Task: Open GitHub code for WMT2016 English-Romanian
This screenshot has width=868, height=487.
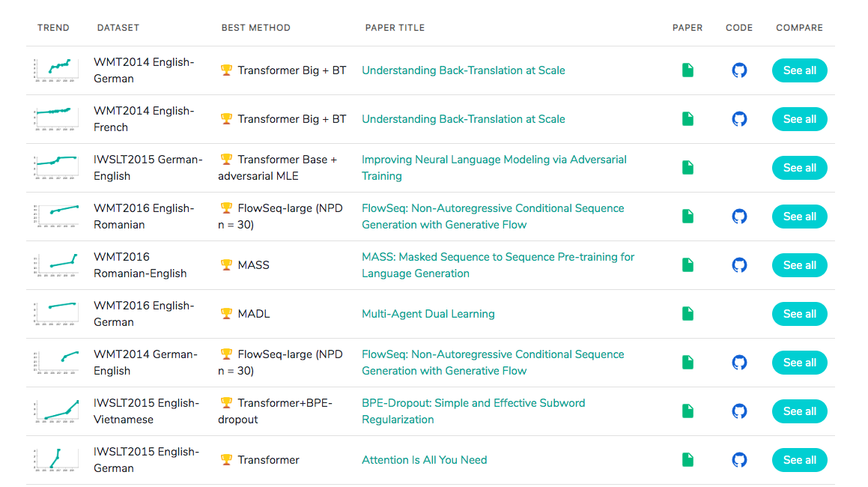Action: [739, 217]
